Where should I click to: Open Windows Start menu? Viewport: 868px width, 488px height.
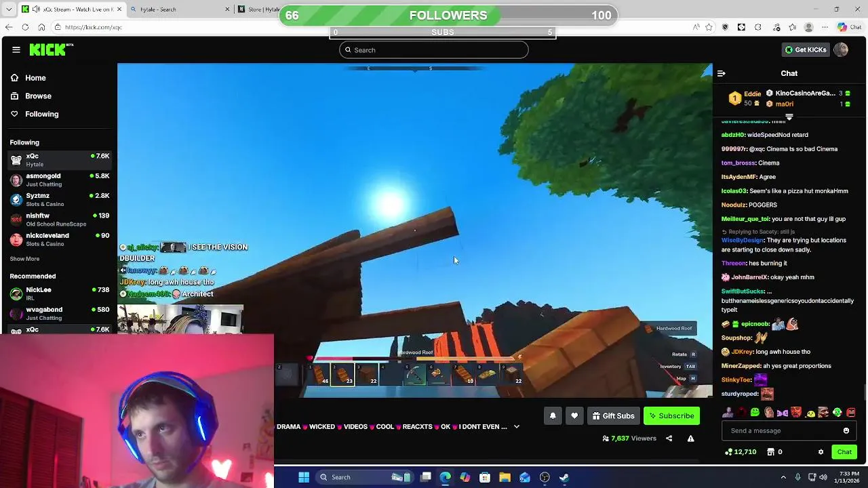pos(304,477)
